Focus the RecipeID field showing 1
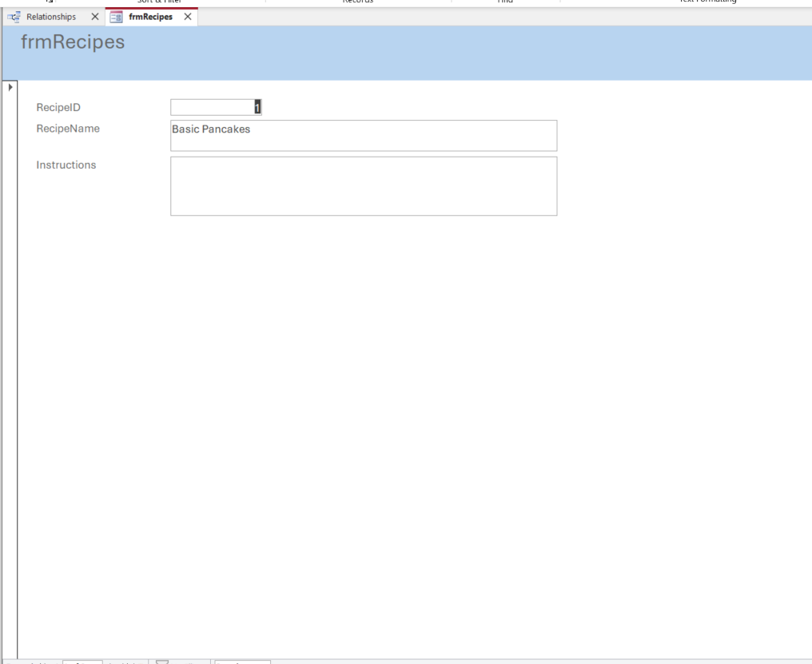Screen dimensions: 812x664 tap(216, 107)
